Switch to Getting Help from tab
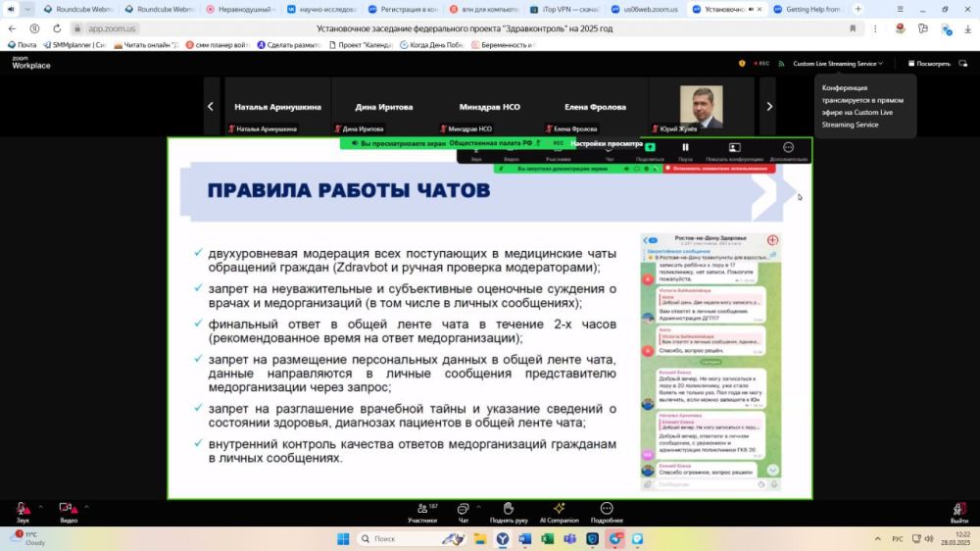Screen dimensions: 980x551 [x=807, y=10]
